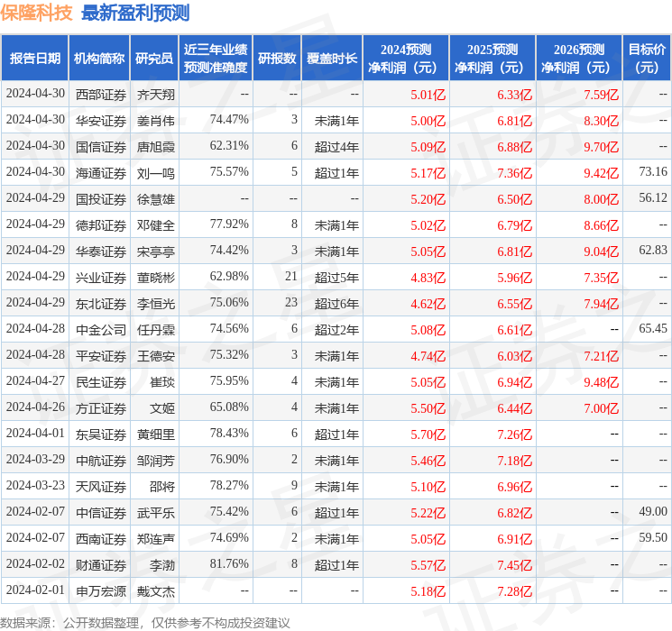The height and width of the screenshot is (631, 672).
Task: Select 平安证券 institution cell
Action: [x=101, y=356]
